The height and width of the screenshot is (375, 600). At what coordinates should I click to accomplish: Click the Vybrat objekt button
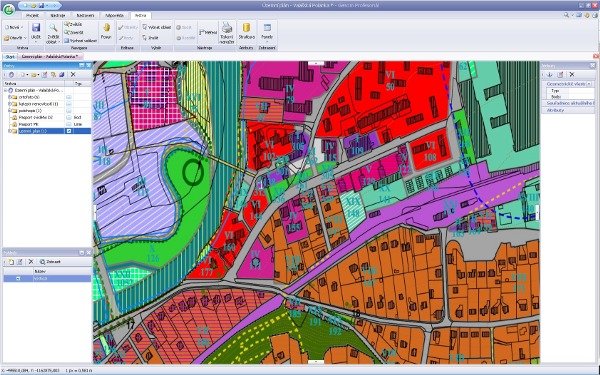click(x=157, y=28)
